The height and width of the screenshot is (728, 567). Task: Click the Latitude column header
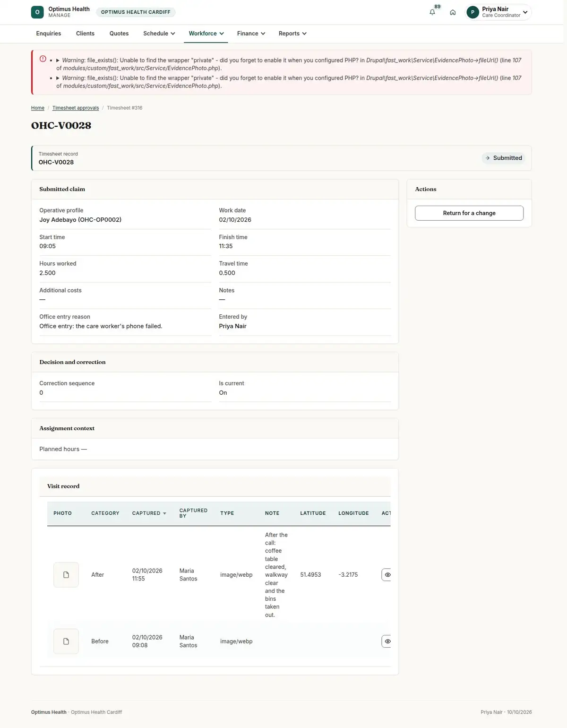[x=313, y=513]
